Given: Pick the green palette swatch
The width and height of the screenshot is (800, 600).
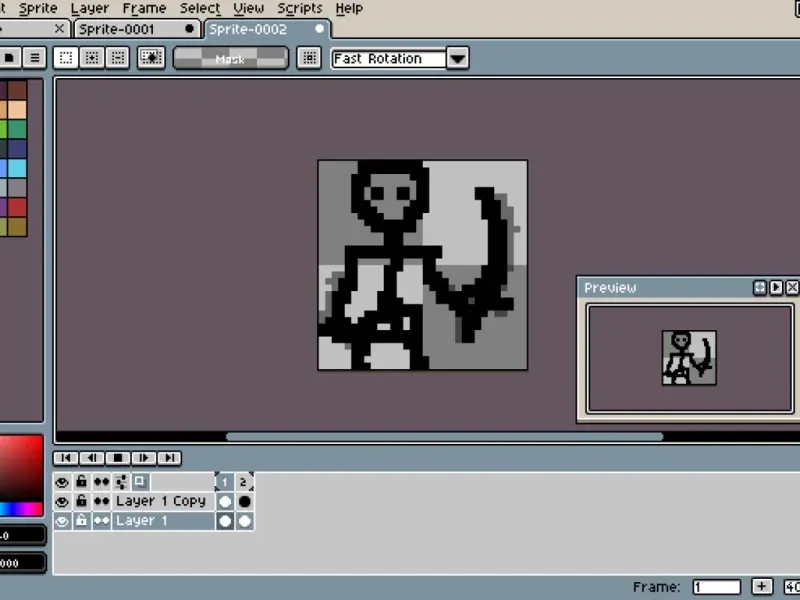Looking at the screenshot, I should tap(17, 129).
